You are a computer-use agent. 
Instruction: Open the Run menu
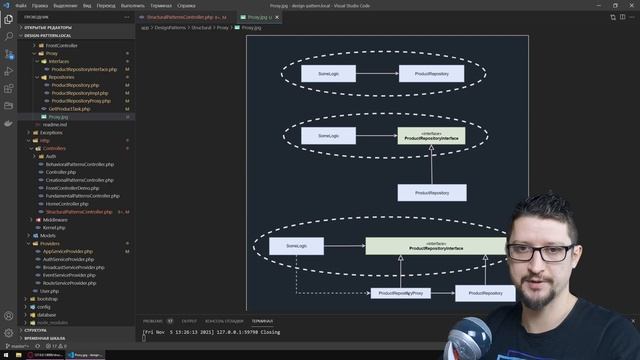[x=133, y=6]
